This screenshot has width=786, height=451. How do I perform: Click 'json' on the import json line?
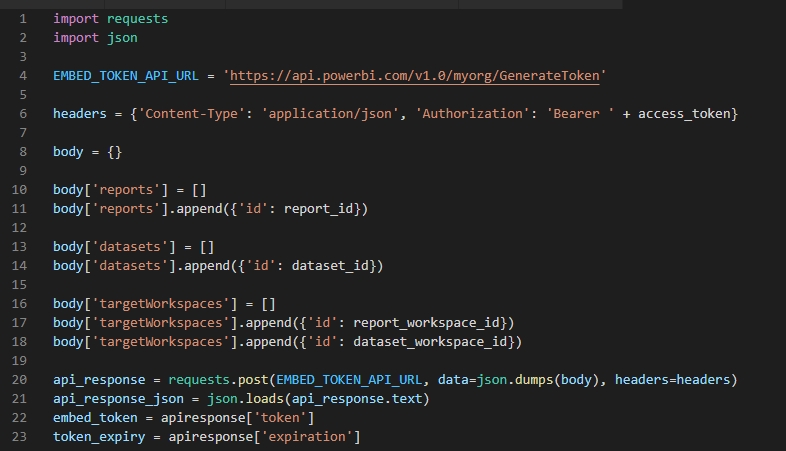122,38
